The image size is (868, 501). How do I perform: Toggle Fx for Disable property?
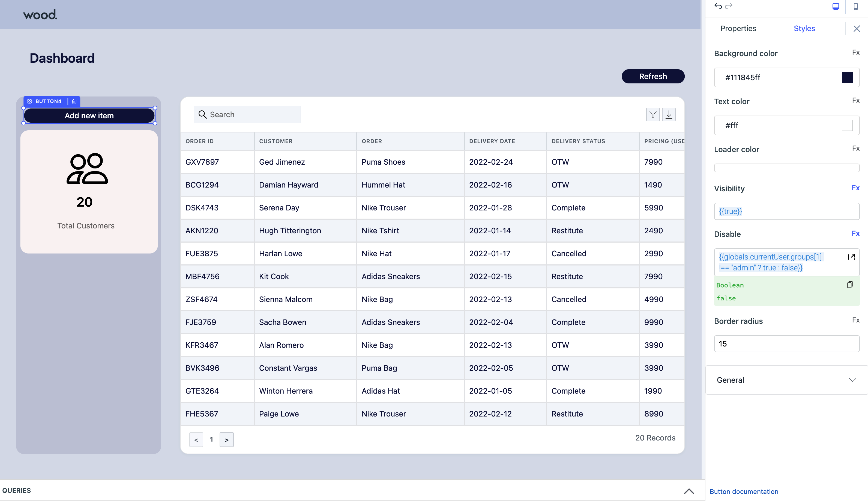coord(856,233)
